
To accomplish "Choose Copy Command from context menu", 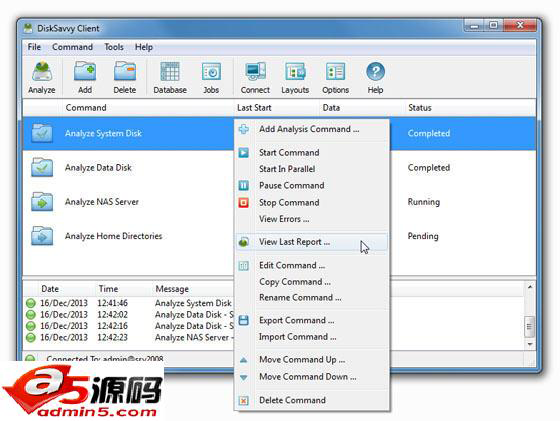I will pyautogui.click(x=295, y=282).
